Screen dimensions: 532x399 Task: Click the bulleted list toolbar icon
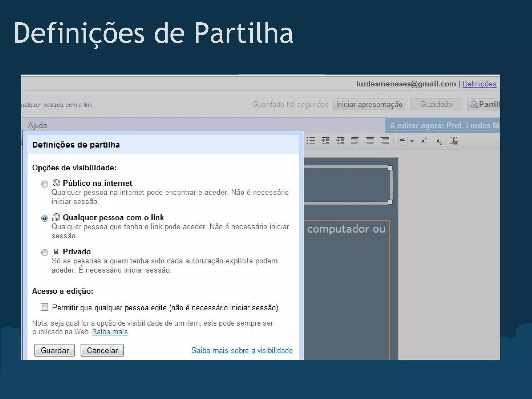tap(311, 141)
